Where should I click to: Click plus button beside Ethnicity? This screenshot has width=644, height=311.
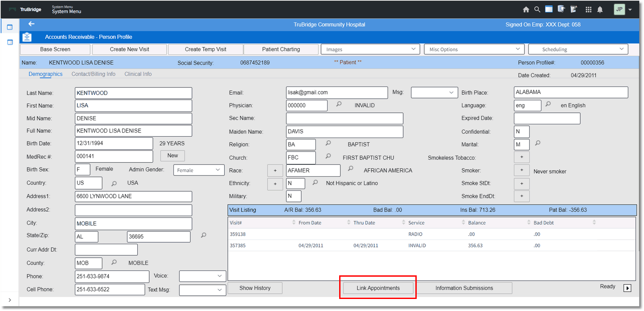275,184
